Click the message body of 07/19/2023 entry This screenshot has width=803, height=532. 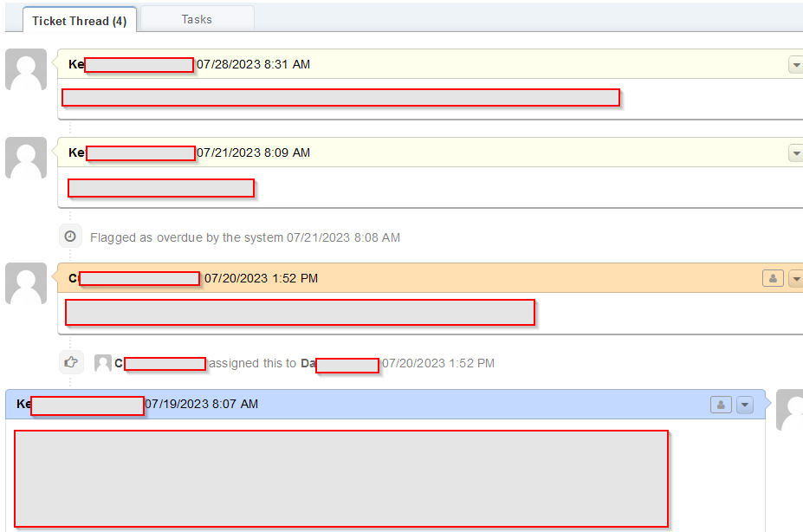coord(341,478)
